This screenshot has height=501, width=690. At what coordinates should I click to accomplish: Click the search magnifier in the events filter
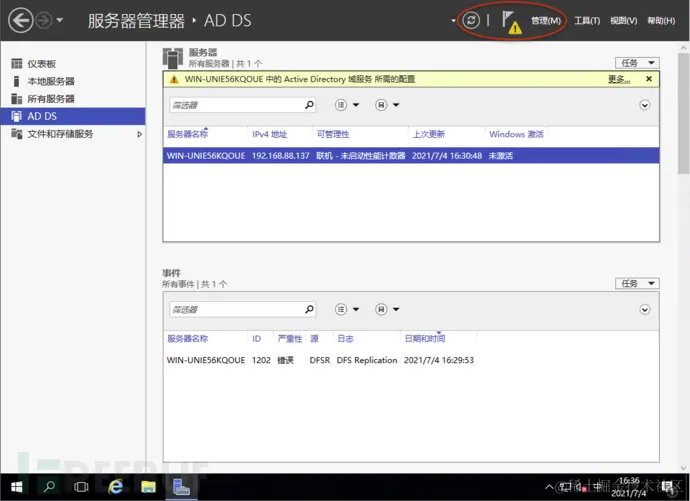coord(309,309)
